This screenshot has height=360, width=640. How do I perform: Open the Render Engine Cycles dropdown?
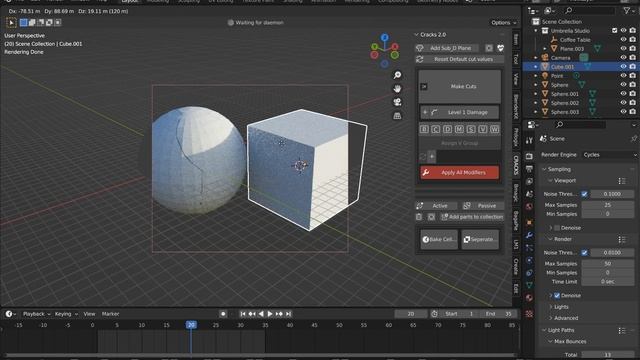point(610,155)
